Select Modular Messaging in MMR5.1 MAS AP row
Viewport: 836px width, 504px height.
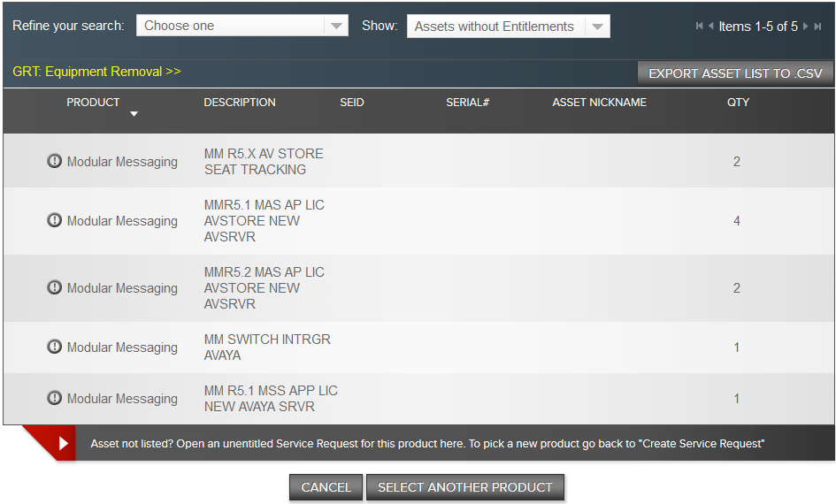(122, 220)
